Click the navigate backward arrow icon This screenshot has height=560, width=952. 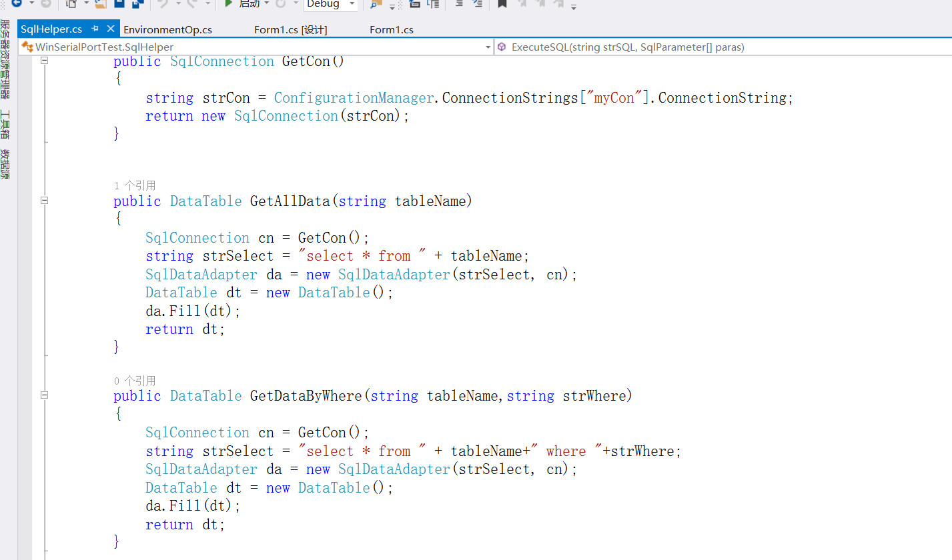point(16,3)
